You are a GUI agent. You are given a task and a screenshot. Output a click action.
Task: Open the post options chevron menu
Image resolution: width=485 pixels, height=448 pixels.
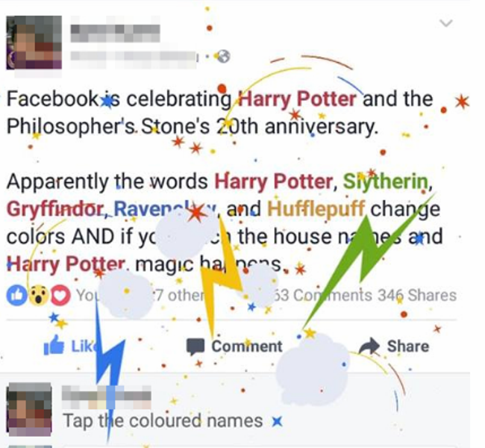445,23
